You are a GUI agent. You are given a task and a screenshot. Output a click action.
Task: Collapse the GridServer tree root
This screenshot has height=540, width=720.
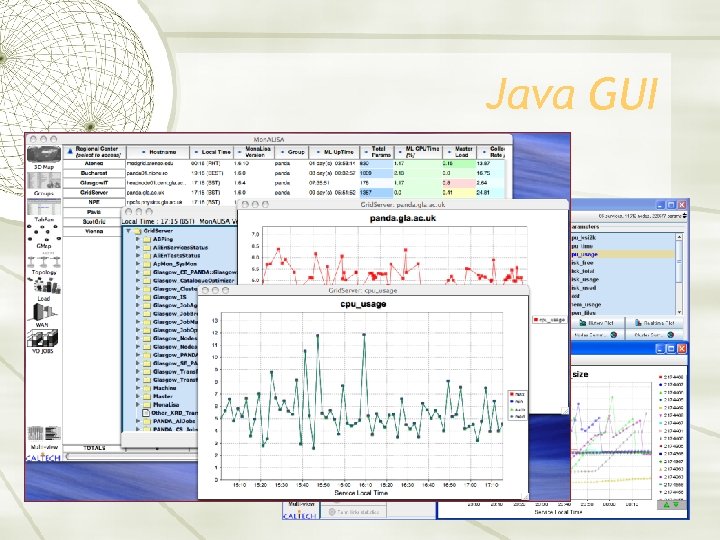coord(129,231)
